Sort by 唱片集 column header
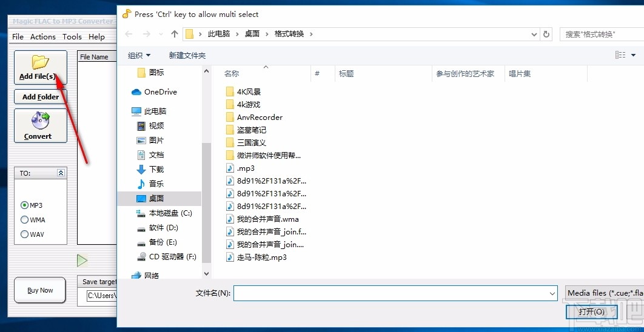Image resolution: width=644 pixels, height=332 pixels. pos(546,74)
